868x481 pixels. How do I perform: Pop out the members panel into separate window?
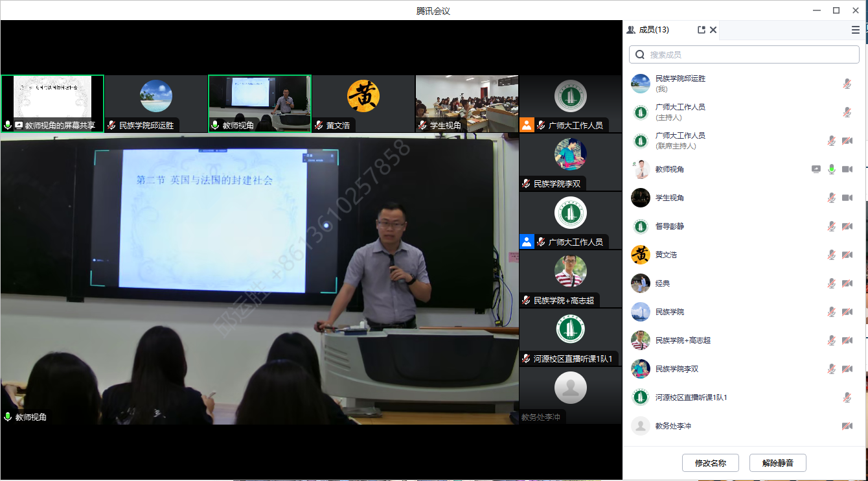(701, 30)
